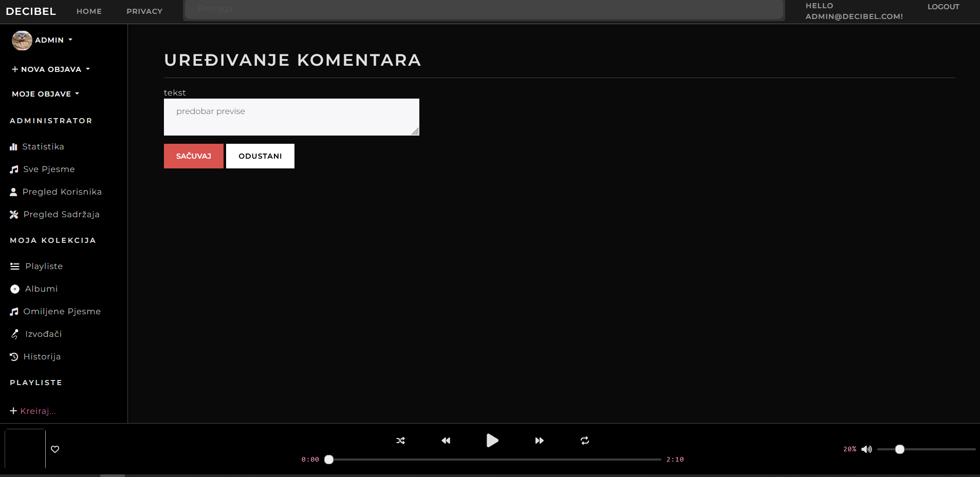980x477 pixels.
Task: Click the Odustani cancel button
Action: point(260,156)
